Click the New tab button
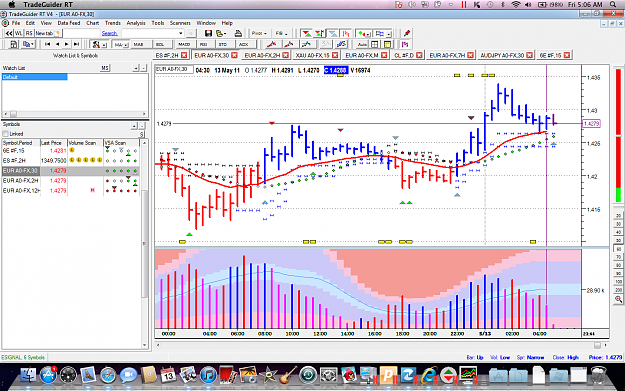 click(47, 33)
